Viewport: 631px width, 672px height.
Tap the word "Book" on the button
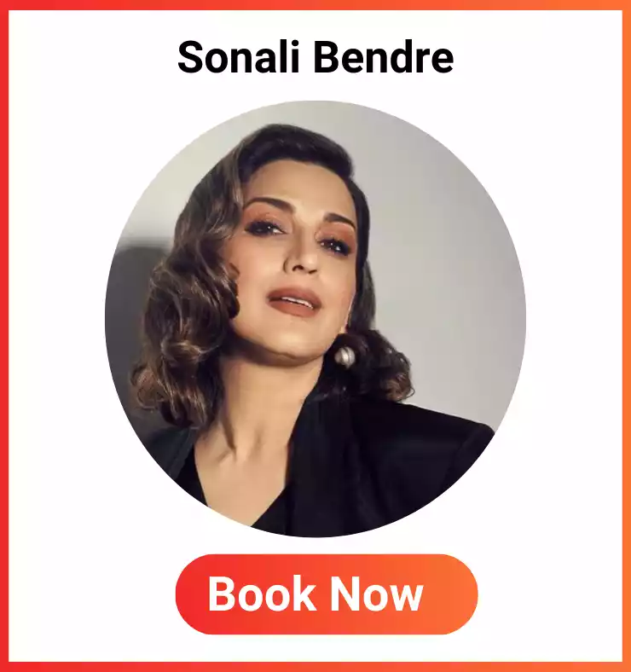click(x=263, y=594)
